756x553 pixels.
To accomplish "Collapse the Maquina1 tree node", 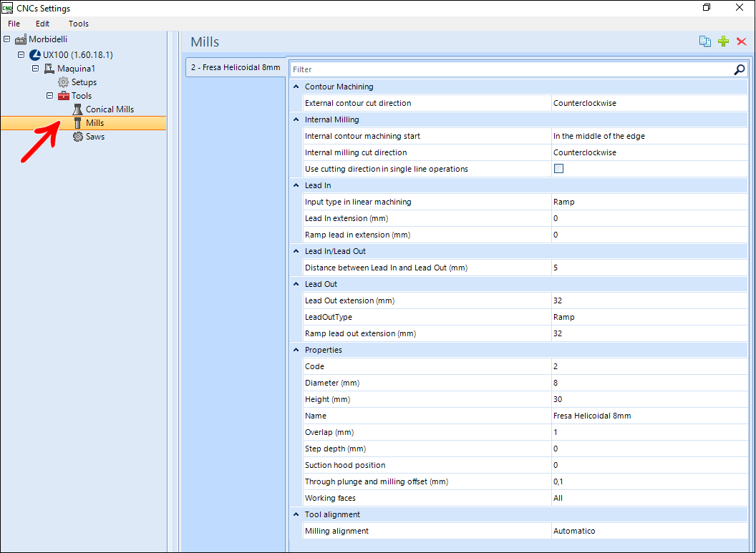I will (35, 69).
